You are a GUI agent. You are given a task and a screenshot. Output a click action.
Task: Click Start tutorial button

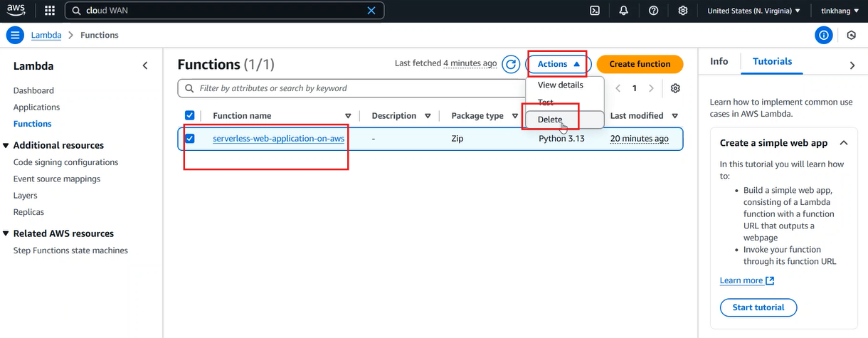758,307
